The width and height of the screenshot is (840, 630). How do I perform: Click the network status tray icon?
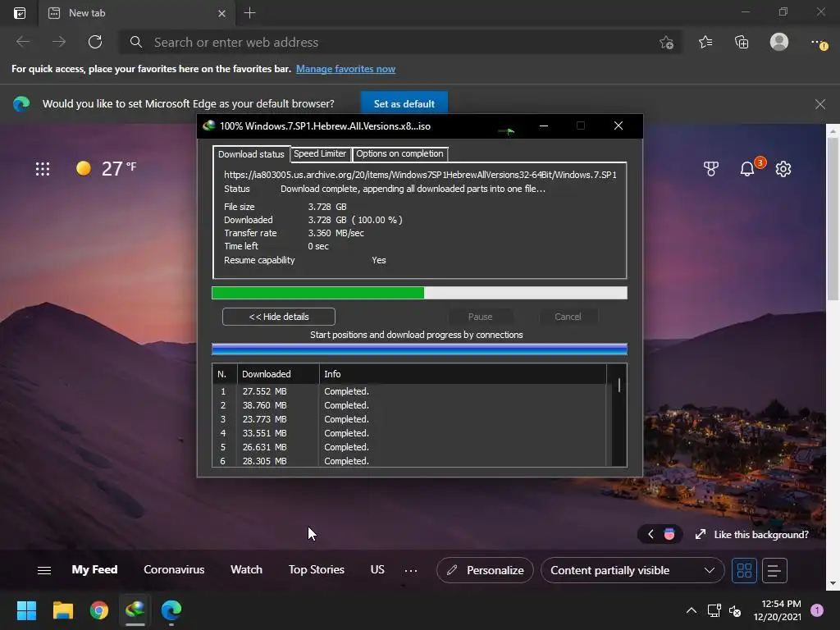point(714,610)
